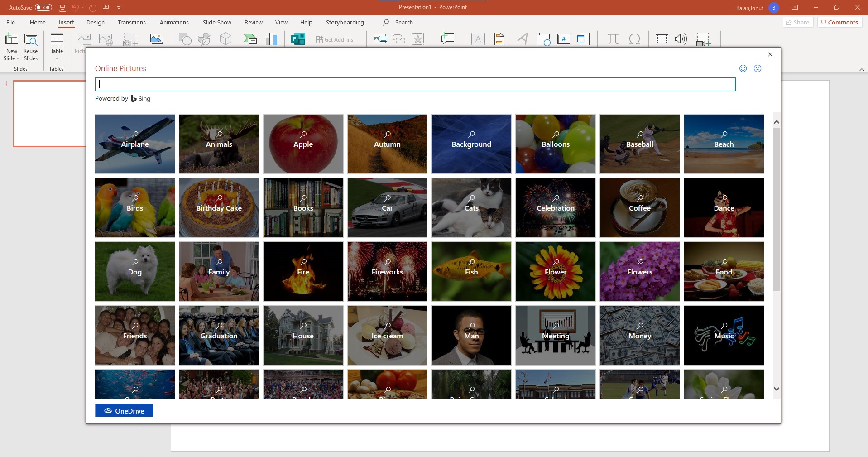Select the Birthday Cake image category

[219, 207]
